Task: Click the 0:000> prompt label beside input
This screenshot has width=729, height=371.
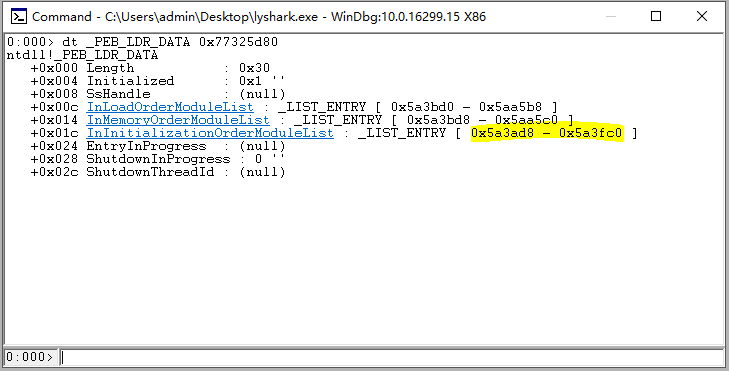Action: point(30,357)
